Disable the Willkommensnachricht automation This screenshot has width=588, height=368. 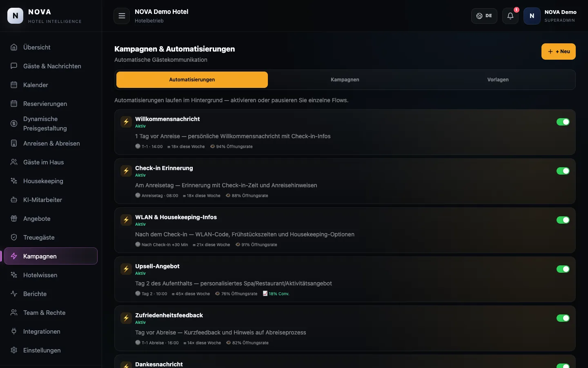point(563,122)
